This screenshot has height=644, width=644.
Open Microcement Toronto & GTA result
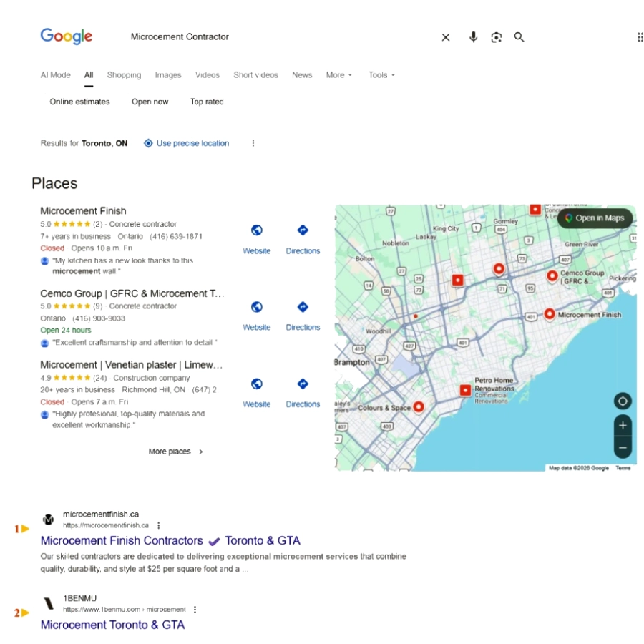click(112, 625)
